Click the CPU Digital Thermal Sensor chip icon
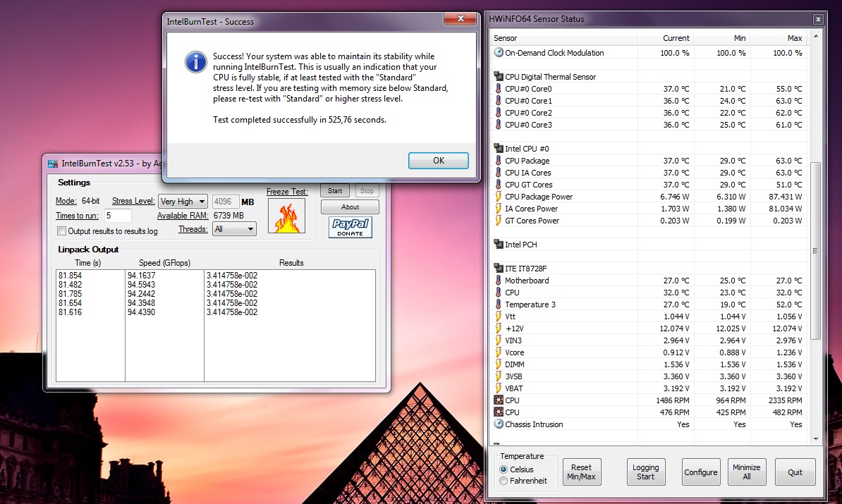 (499, 77)
